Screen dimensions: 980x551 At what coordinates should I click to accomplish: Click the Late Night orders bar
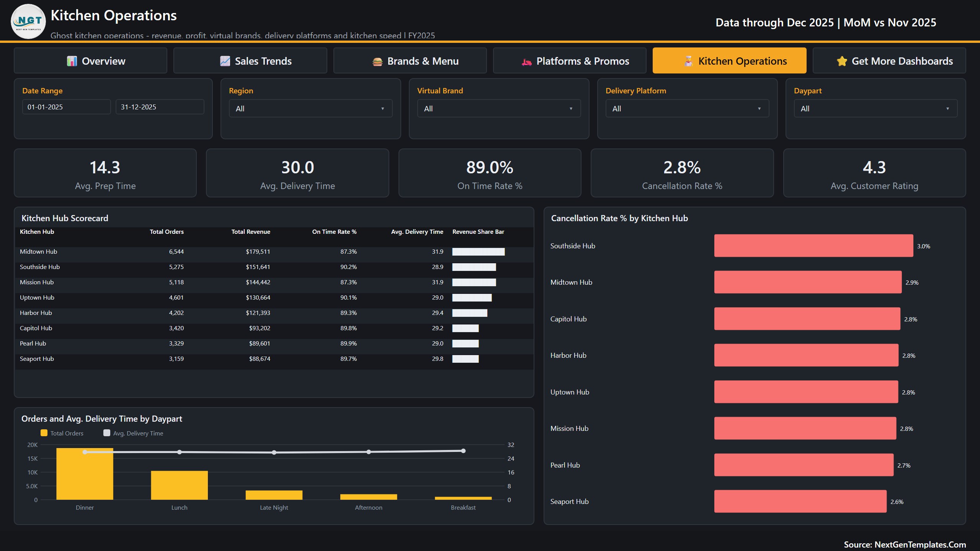274,495
